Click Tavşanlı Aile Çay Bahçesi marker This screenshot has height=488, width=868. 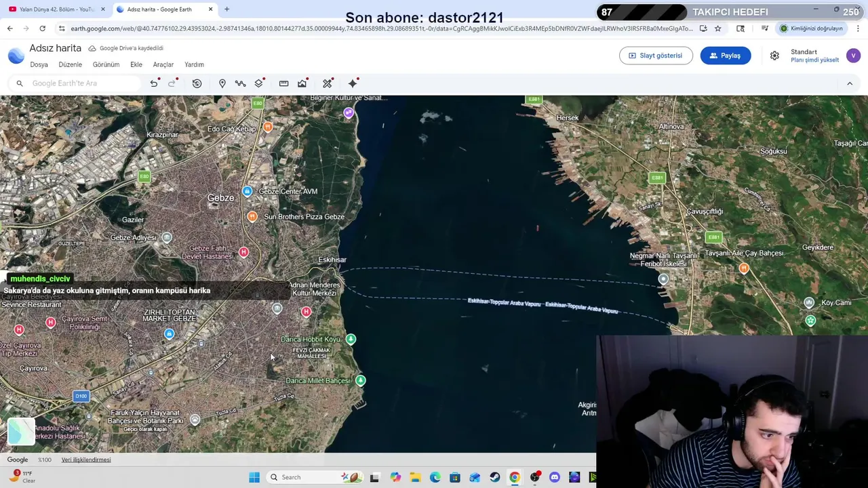(744, 268)
